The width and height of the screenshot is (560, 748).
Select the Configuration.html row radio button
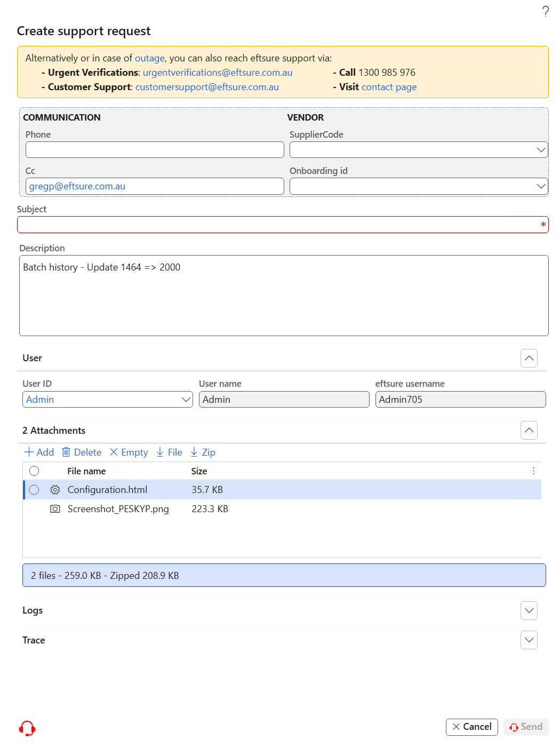[34, 490]
